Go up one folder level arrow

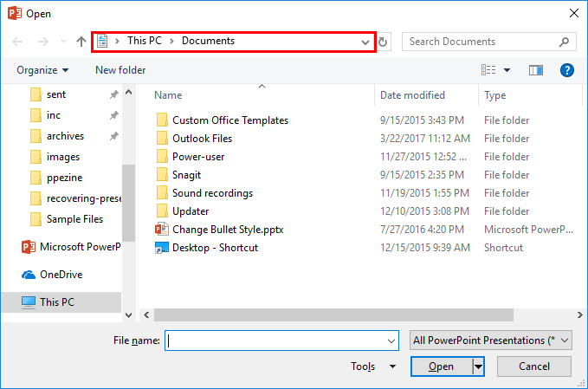coord(81,42)
